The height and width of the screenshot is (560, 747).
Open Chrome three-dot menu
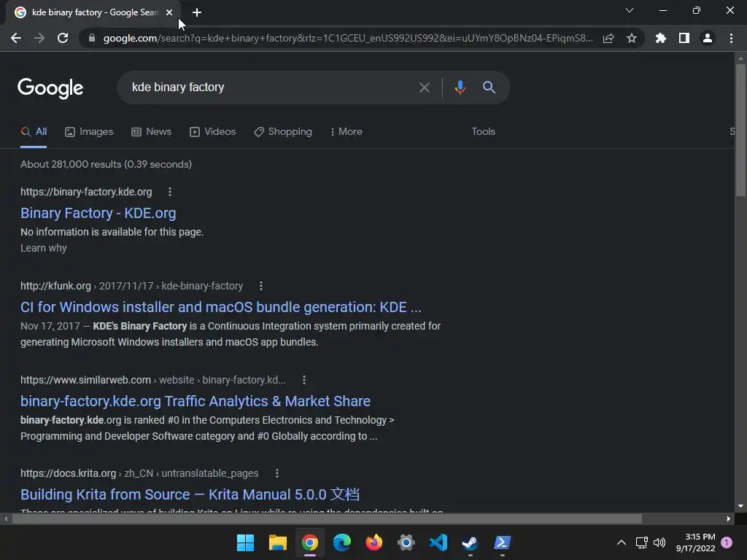coord(731,38)
